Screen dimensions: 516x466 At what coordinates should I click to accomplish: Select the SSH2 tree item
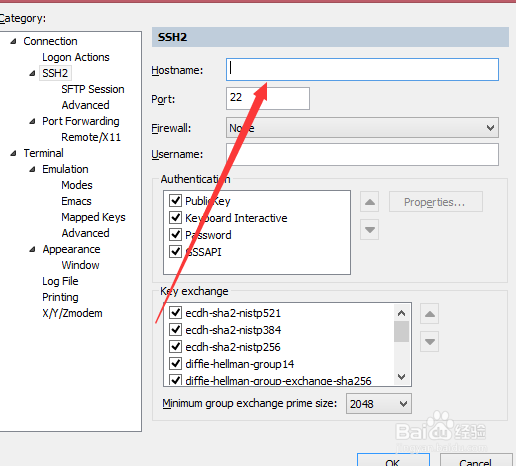point(55,73)
